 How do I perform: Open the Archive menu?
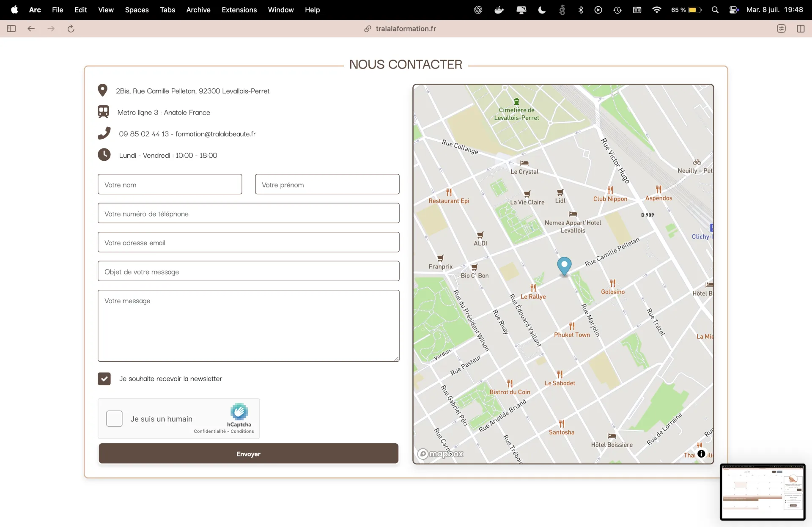point(198,10)
